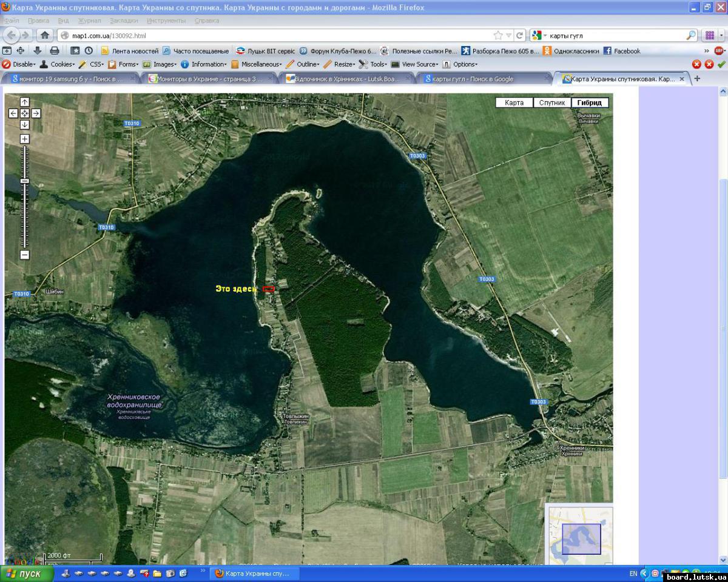This screenshot has height=582, width=728.
Task: Pan the map up with arrow
Action: [25, 102]
